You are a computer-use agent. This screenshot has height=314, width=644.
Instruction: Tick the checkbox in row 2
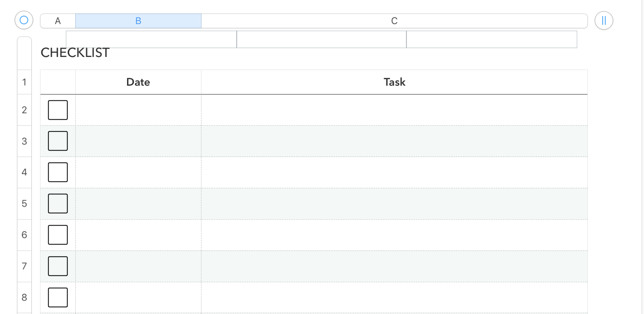tap(58, 110)
